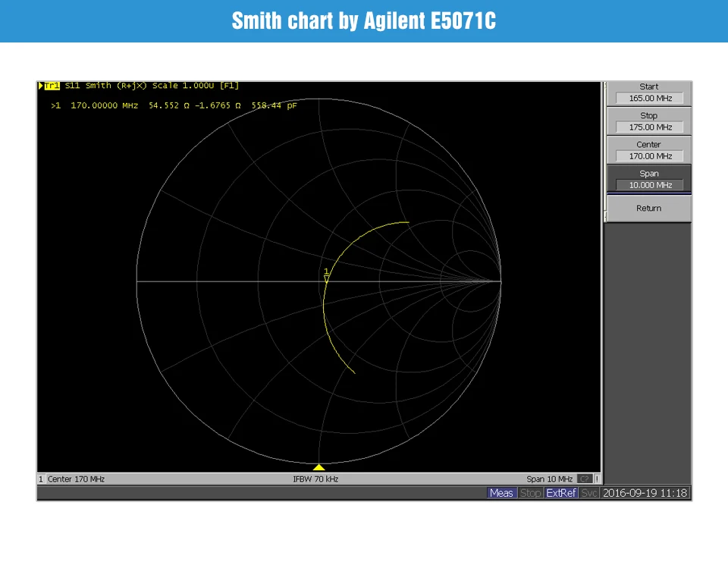Click the Center 170.00 MHz value field
This screenshot has height=562, width=728.
pyautogui.click(x=650, y=156)
